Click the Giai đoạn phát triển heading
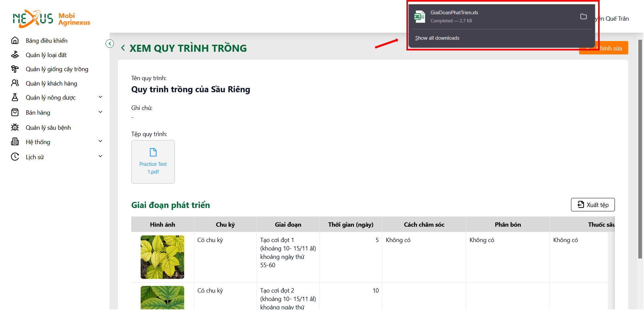The height and width of the screenshot is (310, 644). tap(170, 205)
